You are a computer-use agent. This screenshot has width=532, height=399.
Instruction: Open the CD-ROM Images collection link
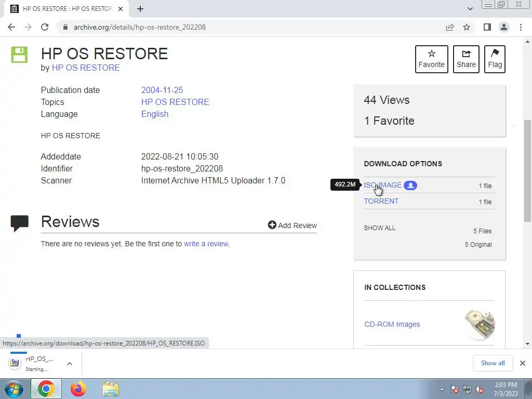tap(392, 324)
